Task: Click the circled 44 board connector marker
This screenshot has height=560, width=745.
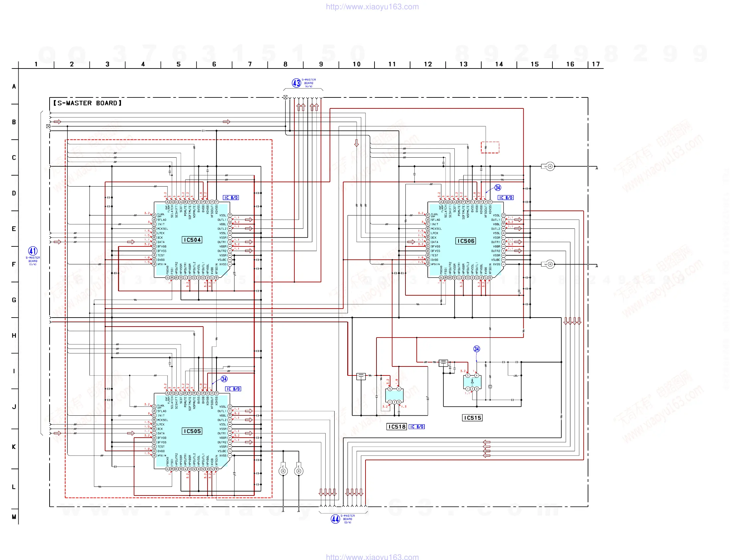Action: tap(335, 519)
